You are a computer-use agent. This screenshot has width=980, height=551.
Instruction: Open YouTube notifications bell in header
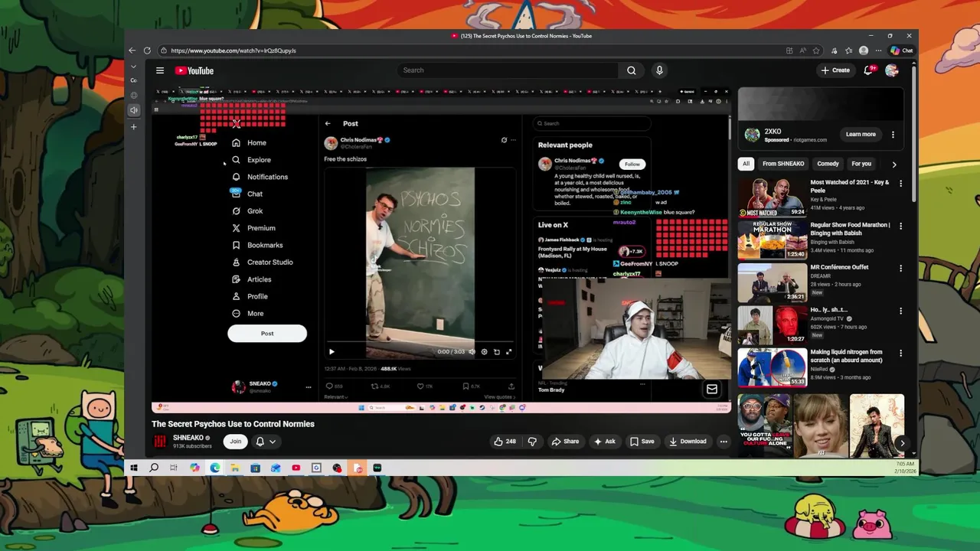[x=868, y=70]
